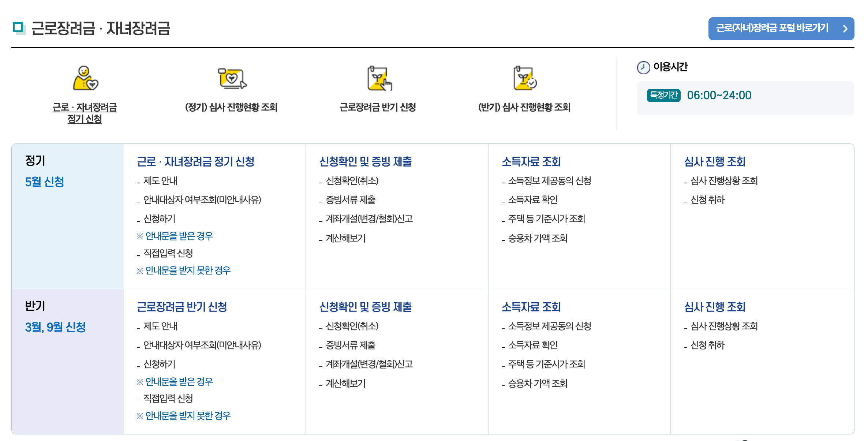Click 신청하기 in the 반기 신청 section
Image resolution: width=868 pixels, height=441 pixels.
tap(160, 364)
